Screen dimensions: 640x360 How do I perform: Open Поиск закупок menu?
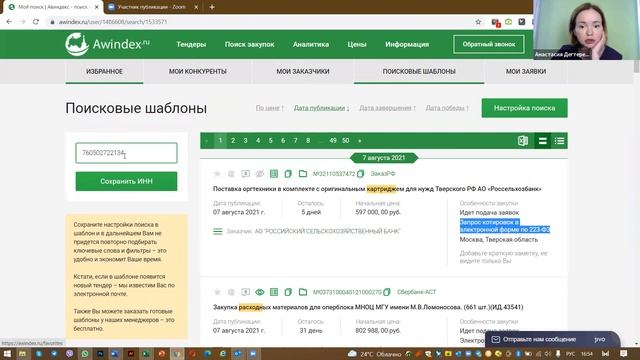click(x=249, y=44)
